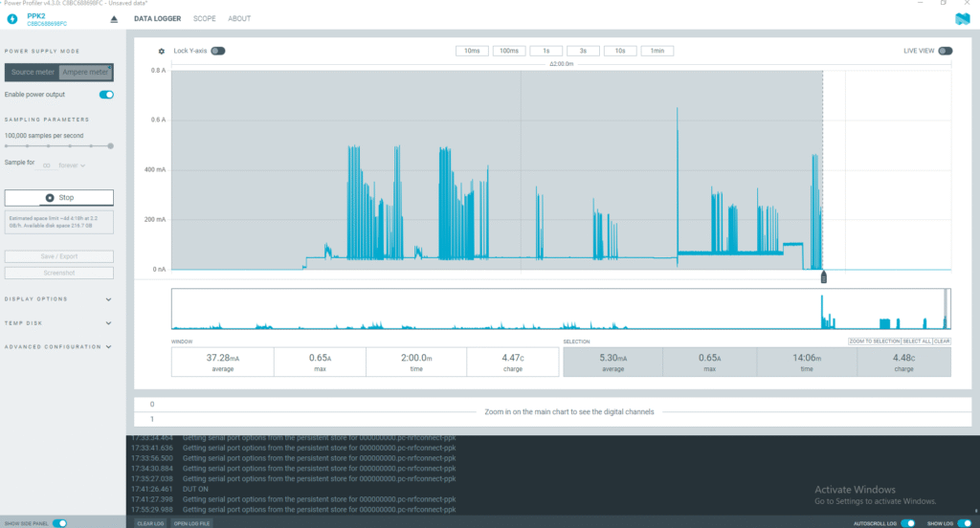The image size is (980, 528).
Task: Open the Data Logger tab
Action: 158,19
